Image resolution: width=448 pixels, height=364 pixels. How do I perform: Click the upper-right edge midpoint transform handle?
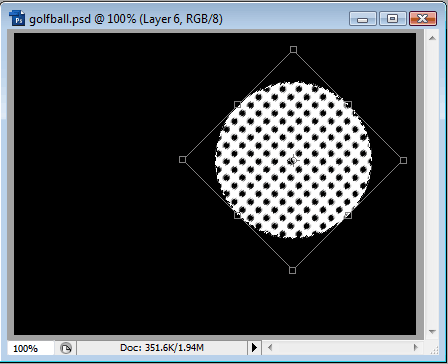(348, 105)
